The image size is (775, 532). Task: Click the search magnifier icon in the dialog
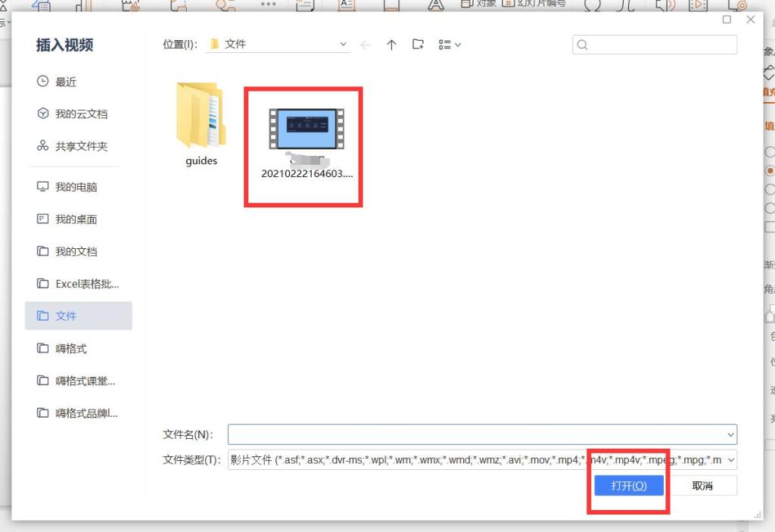581,45
